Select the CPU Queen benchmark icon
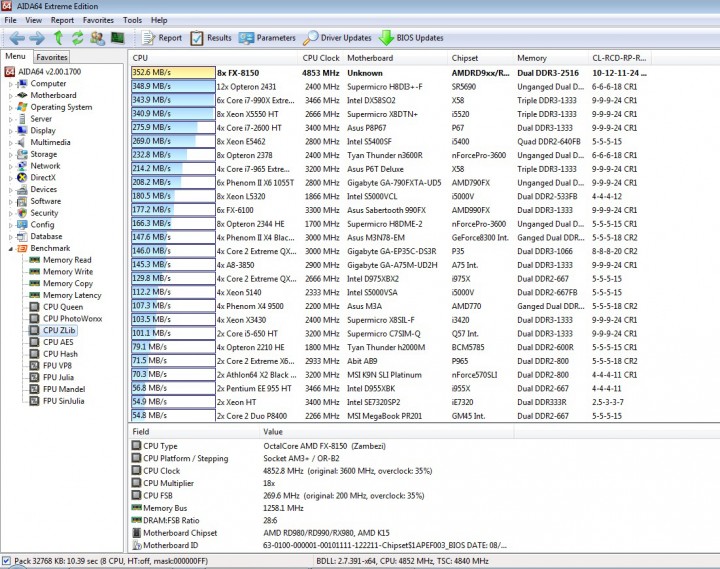This screenshot has height=569, width=720. (x=34, y=307)
